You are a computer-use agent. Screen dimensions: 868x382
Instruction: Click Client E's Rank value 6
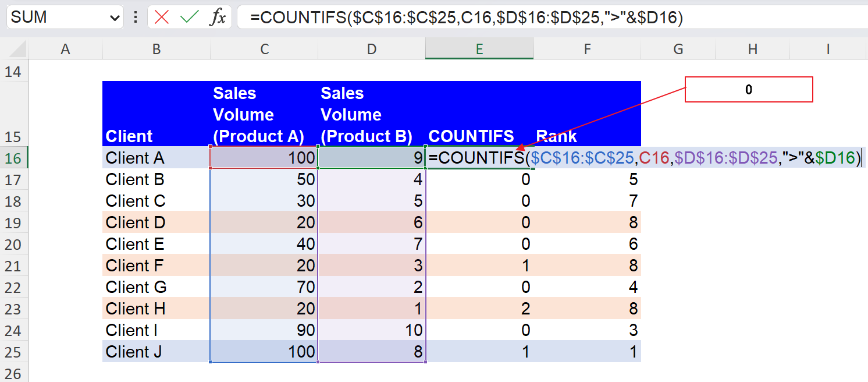pyautogui.click(x=587, y=244)
